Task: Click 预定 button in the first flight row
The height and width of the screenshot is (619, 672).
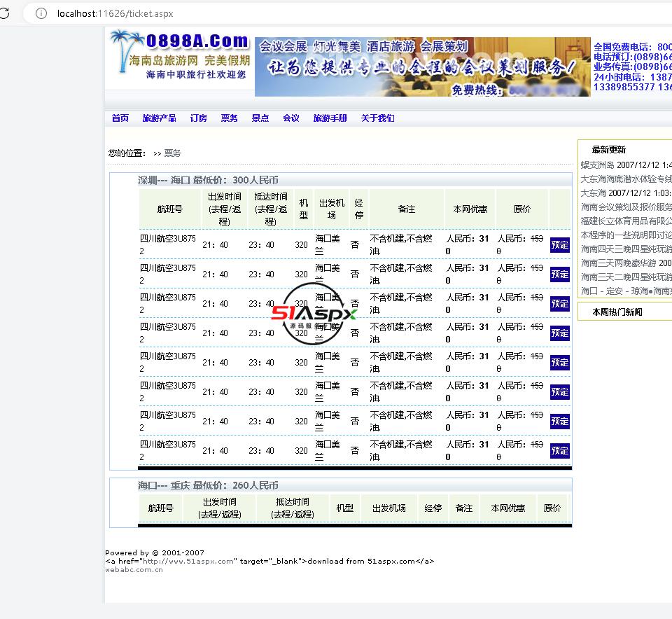Action: pyautogui.click(x=559, y=245)
